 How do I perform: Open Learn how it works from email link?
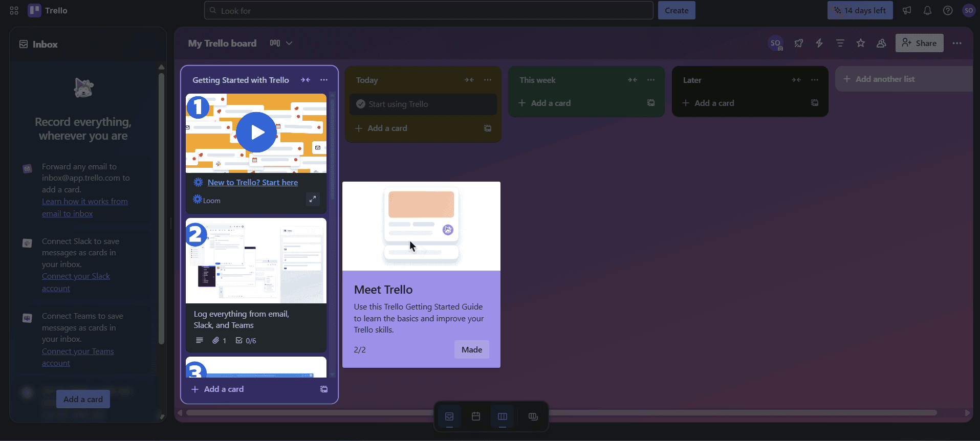85,208
